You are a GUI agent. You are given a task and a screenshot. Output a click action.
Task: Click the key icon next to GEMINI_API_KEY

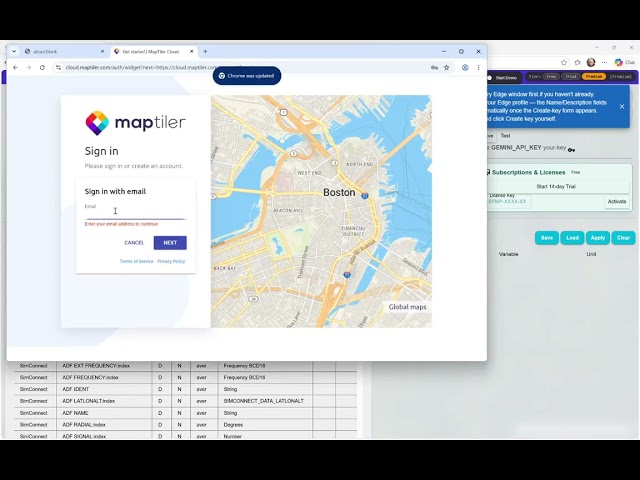click(571, 150)
